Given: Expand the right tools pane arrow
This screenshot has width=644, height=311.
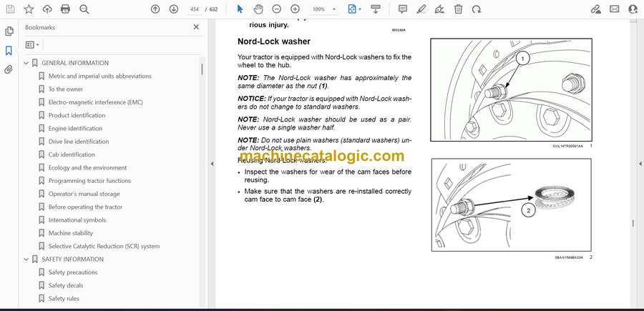Looking at the screenshot, I should click(x=640, y=164).
